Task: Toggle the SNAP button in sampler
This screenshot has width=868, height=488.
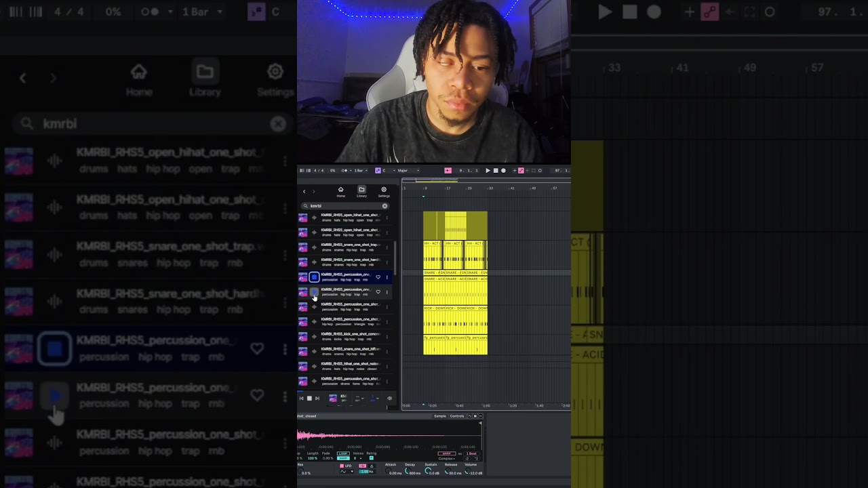Action: (x=343, y=458)
